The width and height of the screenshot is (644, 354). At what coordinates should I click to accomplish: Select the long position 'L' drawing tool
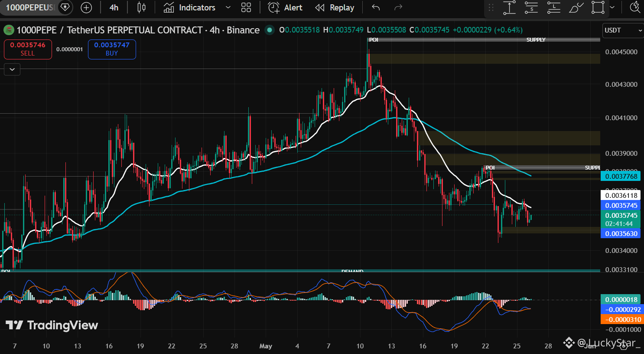554,7
